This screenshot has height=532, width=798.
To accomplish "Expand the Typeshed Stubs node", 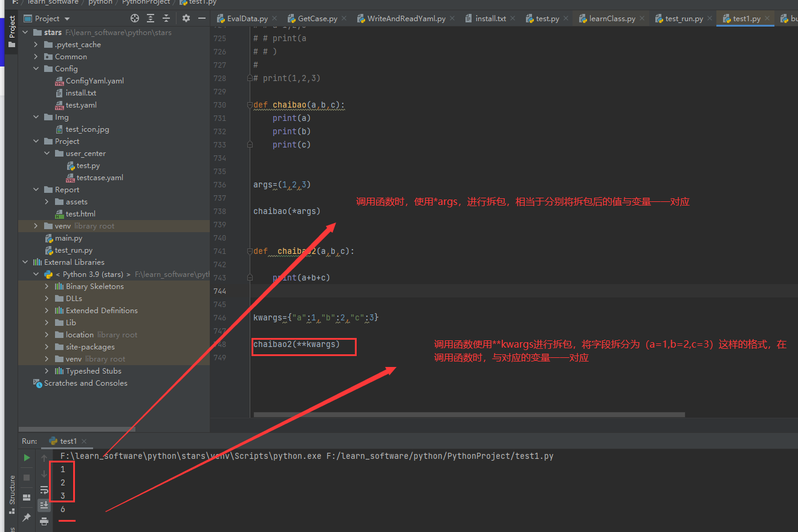I will 47,371.
